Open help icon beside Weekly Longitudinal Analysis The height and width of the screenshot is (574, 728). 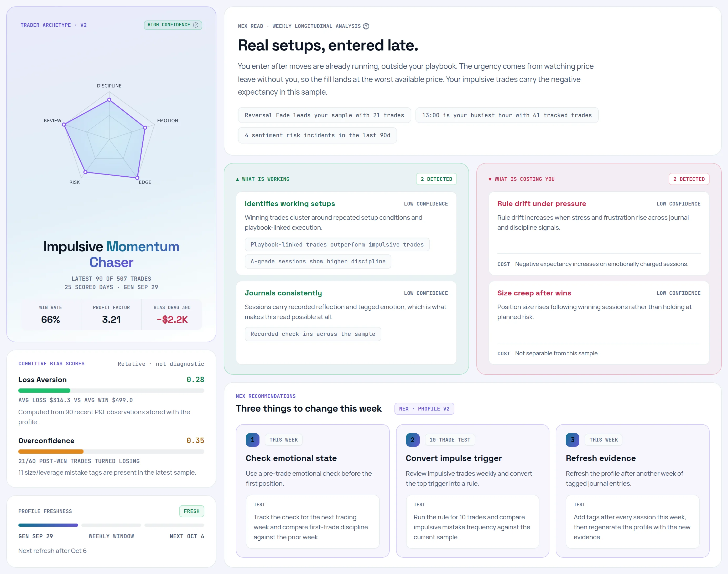366,26
